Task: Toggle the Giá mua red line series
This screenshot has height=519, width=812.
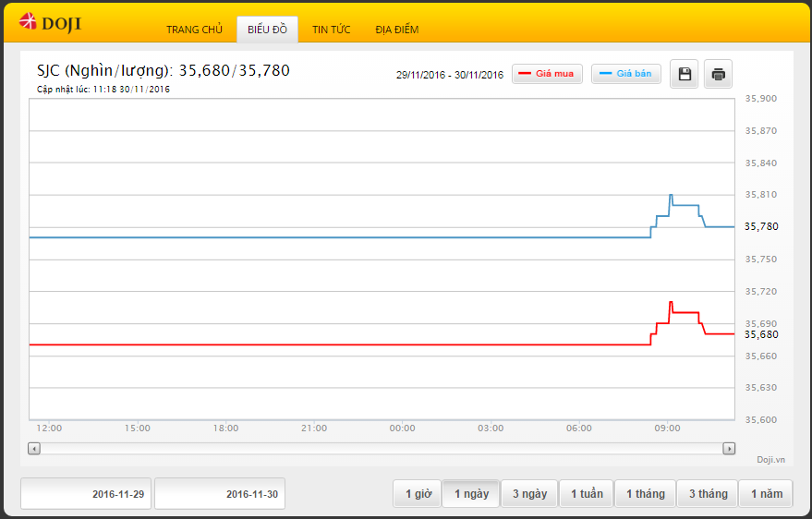Action: (x=548, y=74)
